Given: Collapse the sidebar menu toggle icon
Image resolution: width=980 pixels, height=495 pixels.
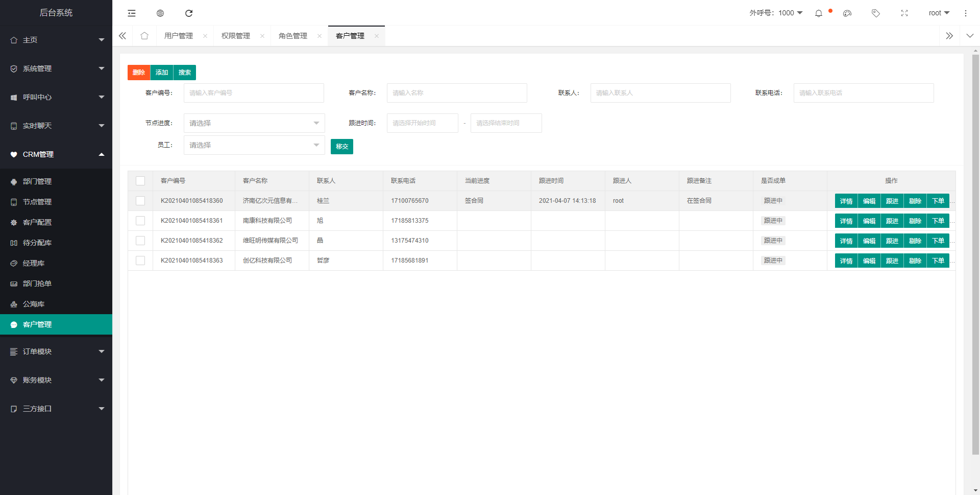Looking at the screenshot, I should [132, 13].
